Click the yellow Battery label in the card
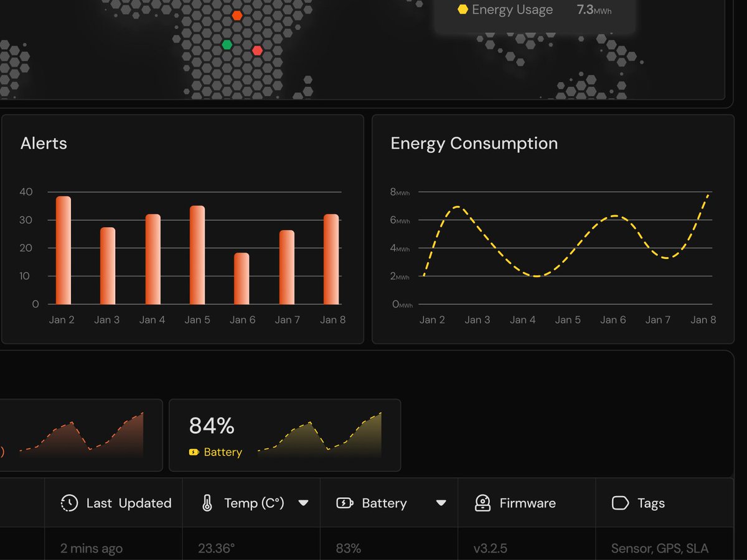Screen dimensions: 747x560 click(223, 452)
